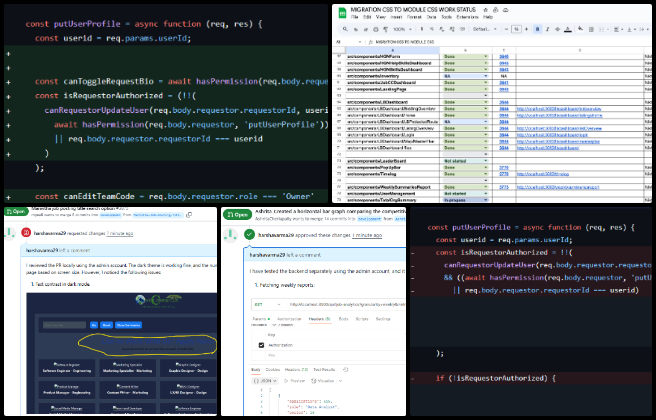This screenshot has width=656, height=420.
Task: Select the Test Results response tab
Action: coord(324,369)
